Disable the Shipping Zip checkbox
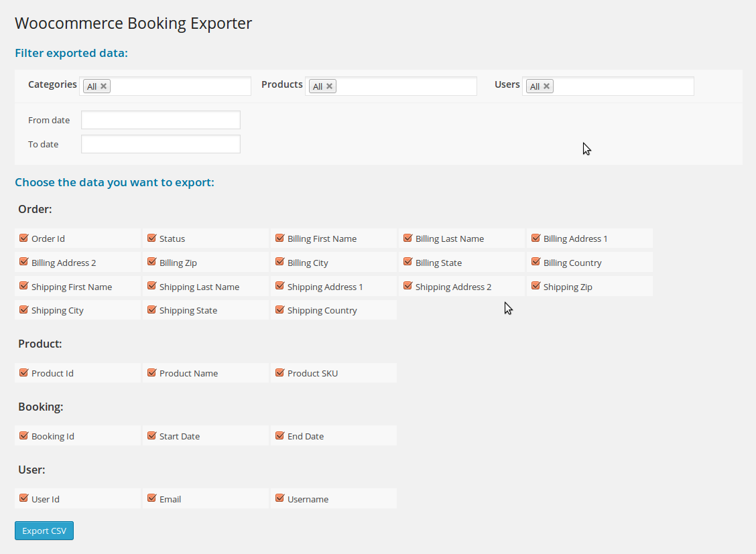This screenshot has width=756, height=554. 535,286
